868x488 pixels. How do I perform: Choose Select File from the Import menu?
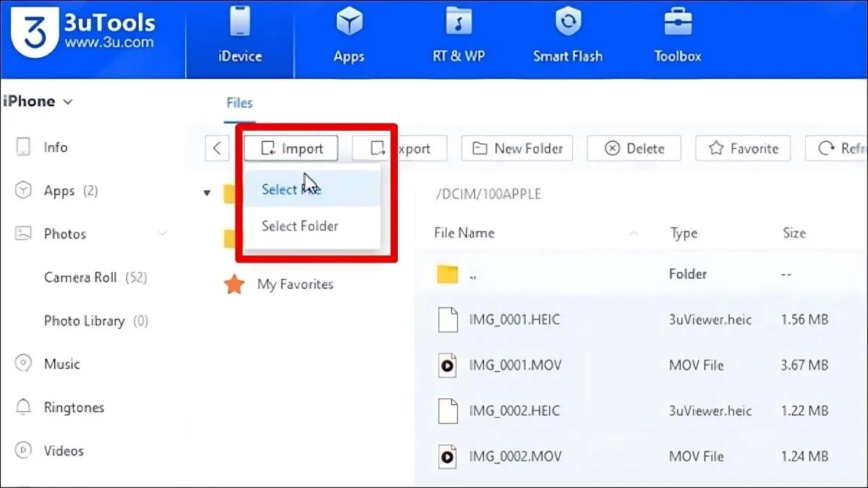[291, 189]
